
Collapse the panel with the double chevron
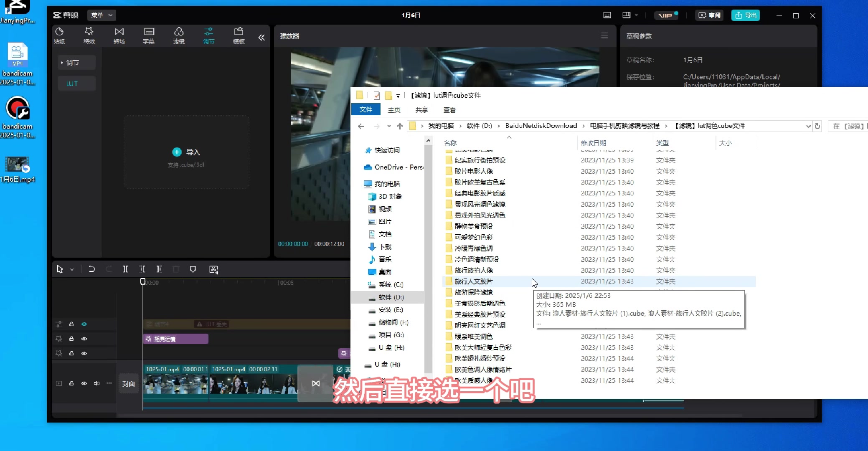point(262,37)
